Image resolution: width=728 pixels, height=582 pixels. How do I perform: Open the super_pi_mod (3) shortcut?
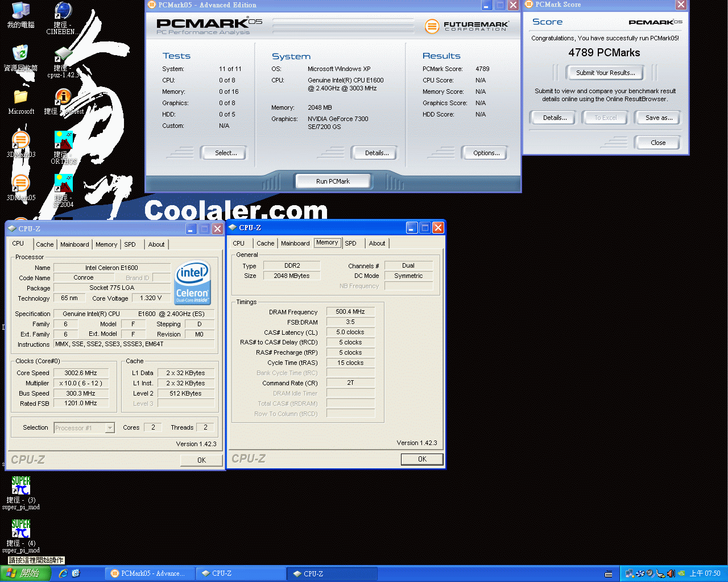click(20, 493)
